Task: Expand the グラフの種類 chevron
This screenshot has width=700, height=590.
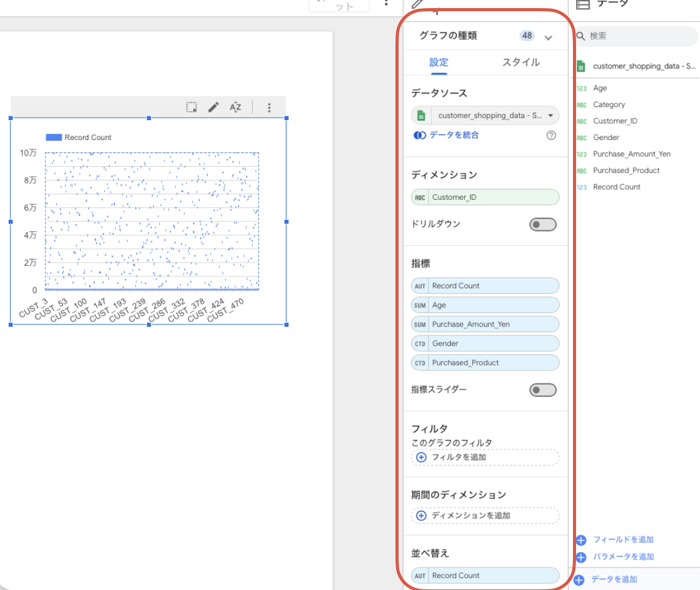Action: click(x=548, y=37)
